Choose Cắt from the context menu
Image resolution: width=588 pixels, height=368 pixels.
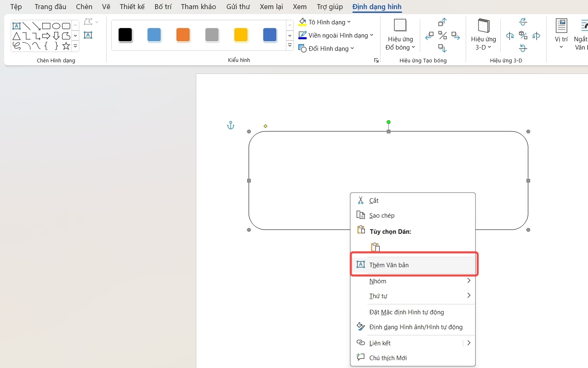click(413, 200)
